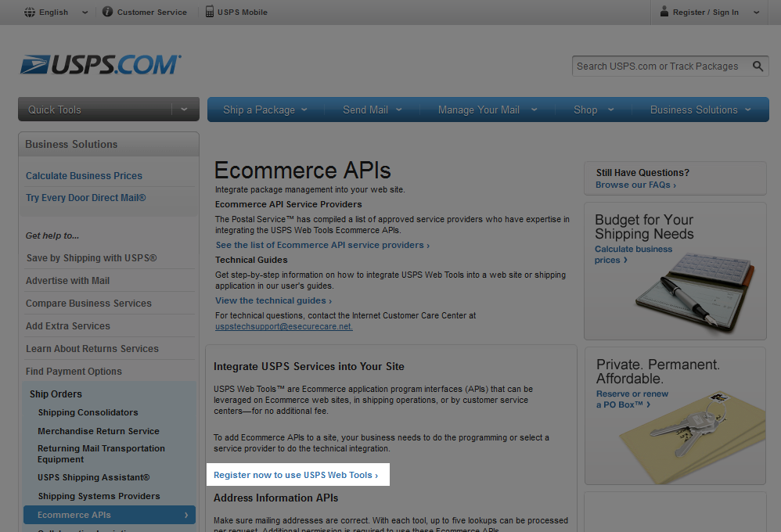The height and width of the screenshot is (532, 781).
Task: Open the English language dropdown
Action: (85, 13)
